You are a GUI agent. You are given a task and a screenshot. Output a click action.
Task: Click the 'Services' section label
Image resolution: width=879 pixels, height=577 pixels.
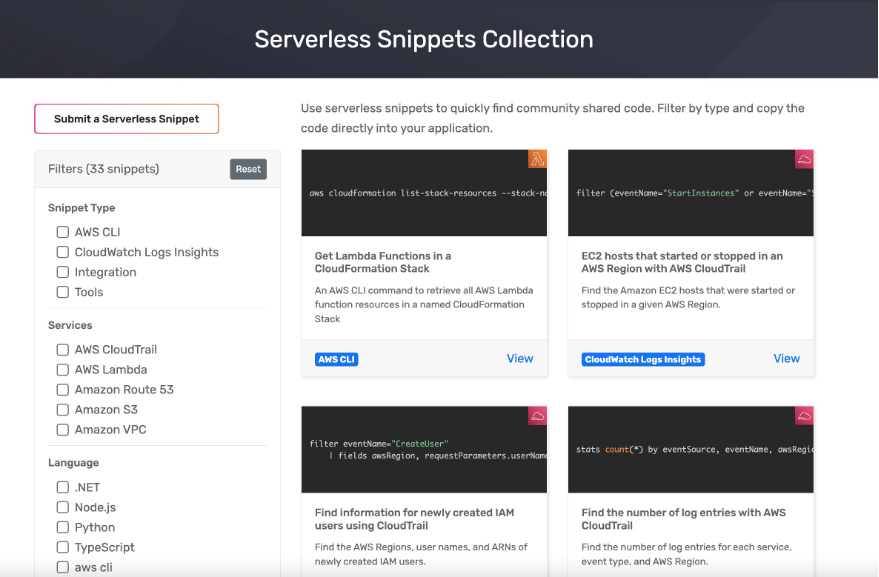coord(70,325)
